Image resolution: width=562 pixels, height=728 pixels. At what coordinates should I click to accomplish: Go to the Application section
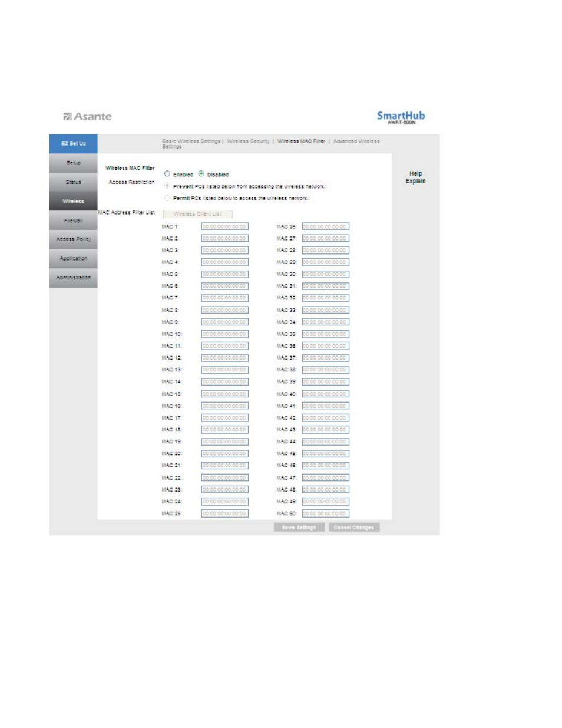(73, 259)
